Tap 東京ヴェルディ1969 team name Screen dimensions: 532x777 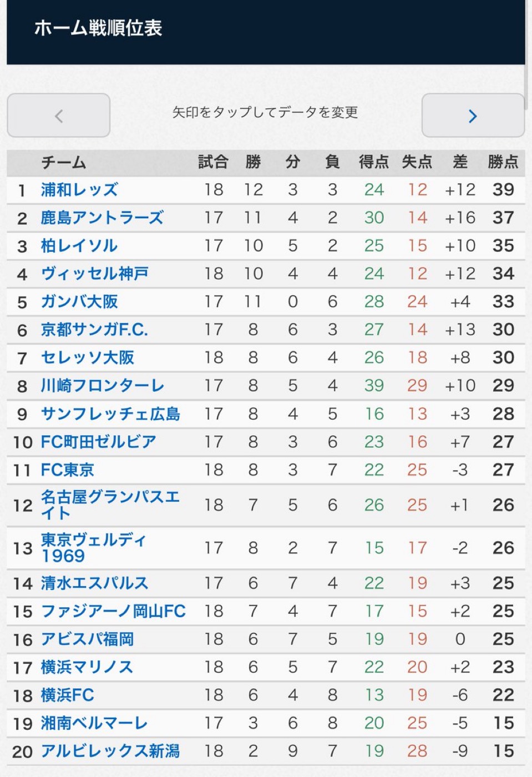pos(93,548)
